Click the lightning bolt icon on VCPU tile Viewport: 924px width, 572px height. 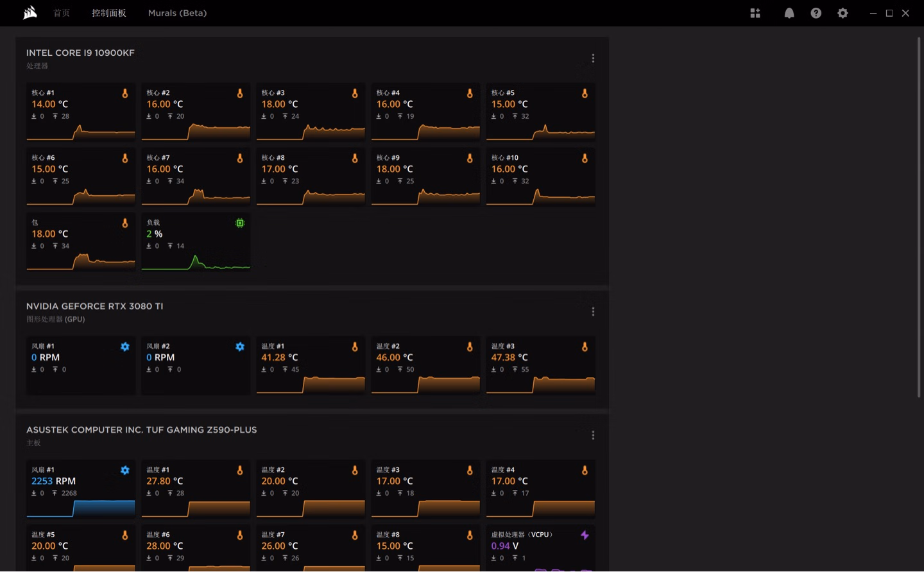click(585, 535)
